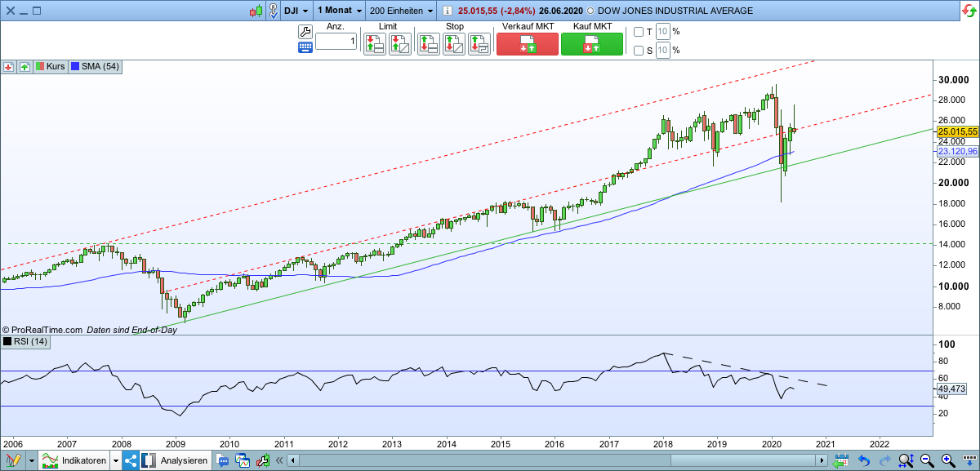Zoom in using the magnifier plus icon
Viewport: 980px width, 471px height.
click(x=946, y=460)
